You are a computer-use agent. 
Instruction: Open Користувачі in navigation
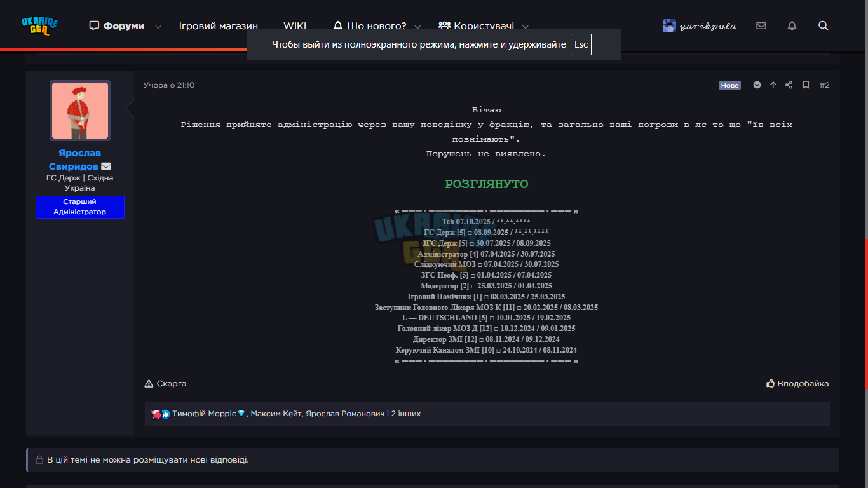476,26
